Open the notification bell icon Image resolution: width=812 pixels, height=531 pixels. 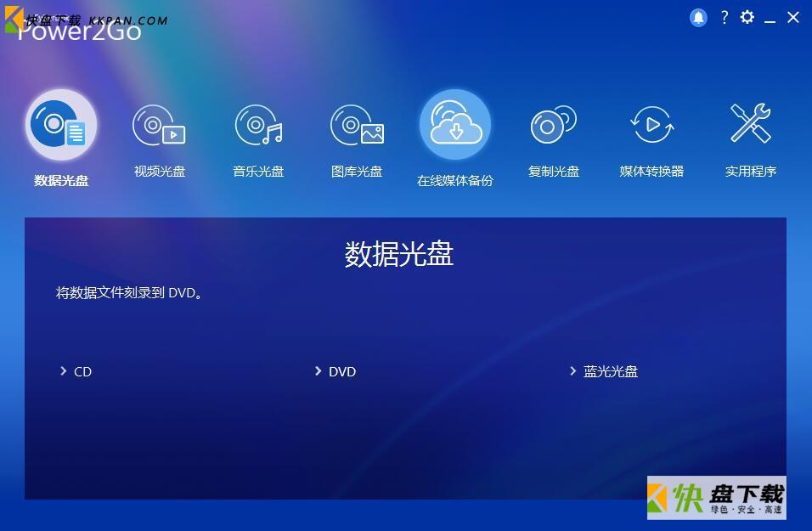click(x=698, y=18)
